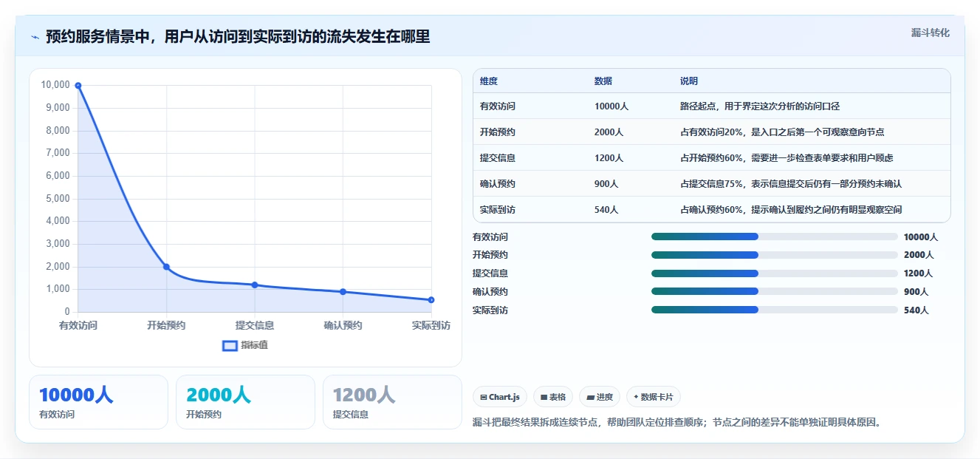Viewport: 980px width, 459px height.
Task: Click the description starting 占提交信息75%
Action: 791,184
